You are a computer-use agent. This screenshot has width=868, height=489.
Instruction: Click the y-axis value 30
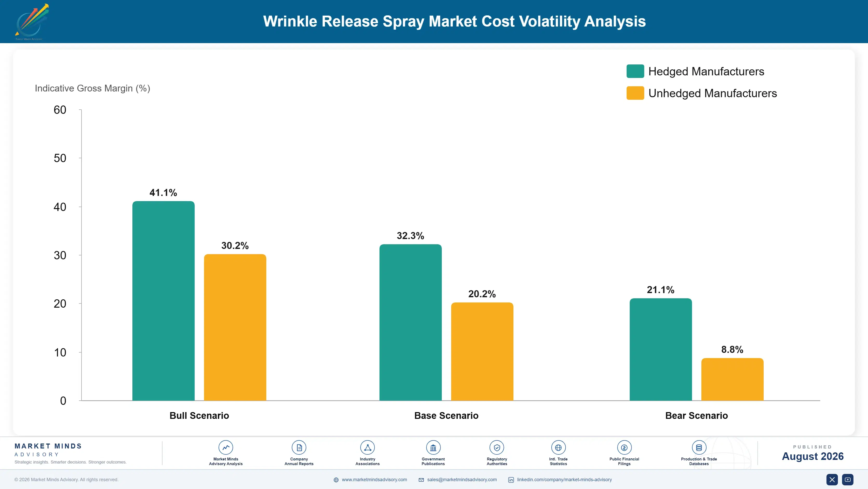[60, 255]
